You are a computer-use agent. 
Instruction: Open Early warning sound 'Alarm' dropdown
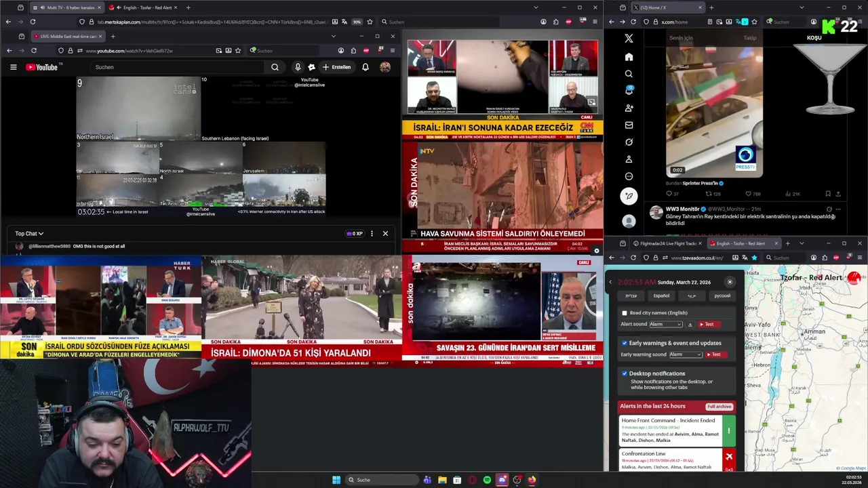686,354
